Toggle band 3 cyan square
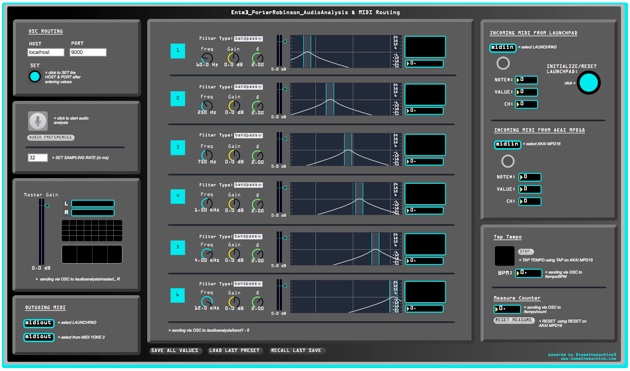630x371 pixels. [178, 148]
